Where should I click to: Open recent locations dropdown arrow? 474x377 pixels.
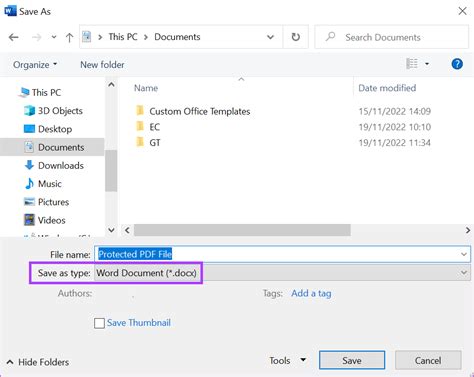click(x=54, y=37)
